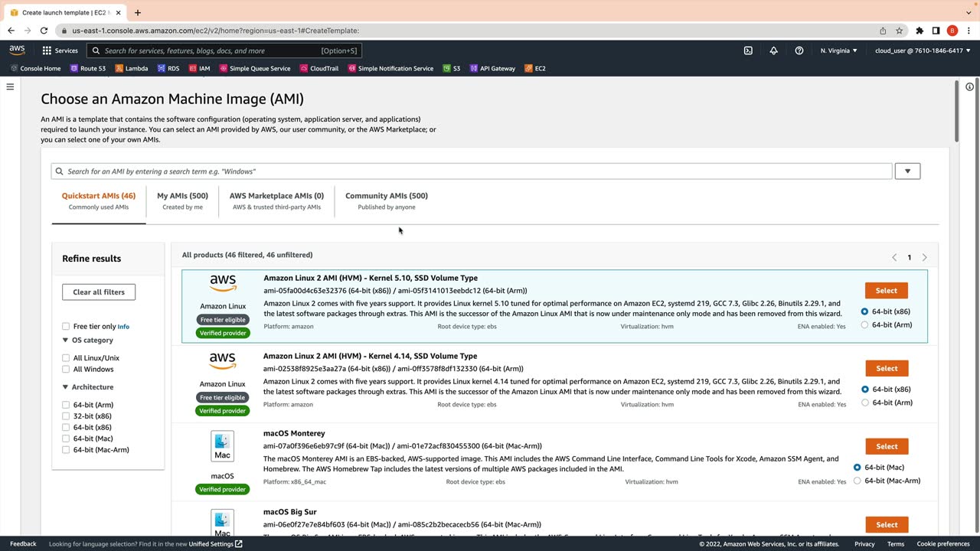980x551 pixels.
Task: Check the 64-bit (Mac) architecture filter
Action: click(x=66, y=439)
